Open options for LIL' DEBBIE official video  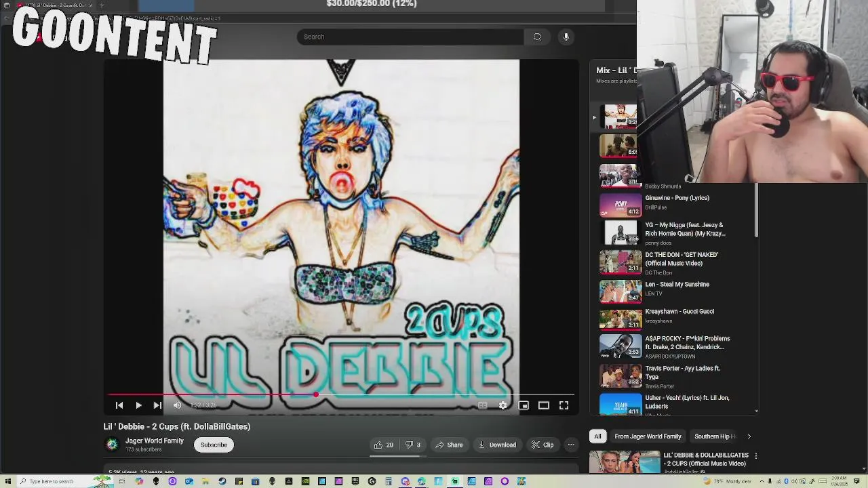755,456
